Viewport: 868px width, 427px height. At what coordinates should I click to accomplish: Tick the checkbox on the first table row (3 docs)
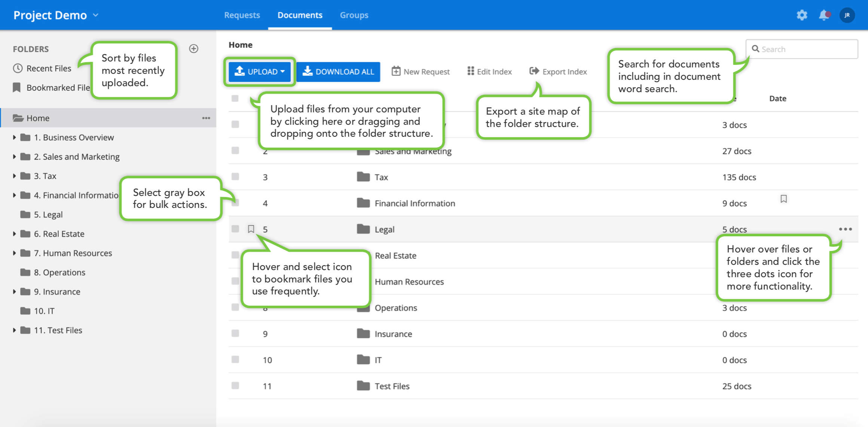[x=235, y=124]
